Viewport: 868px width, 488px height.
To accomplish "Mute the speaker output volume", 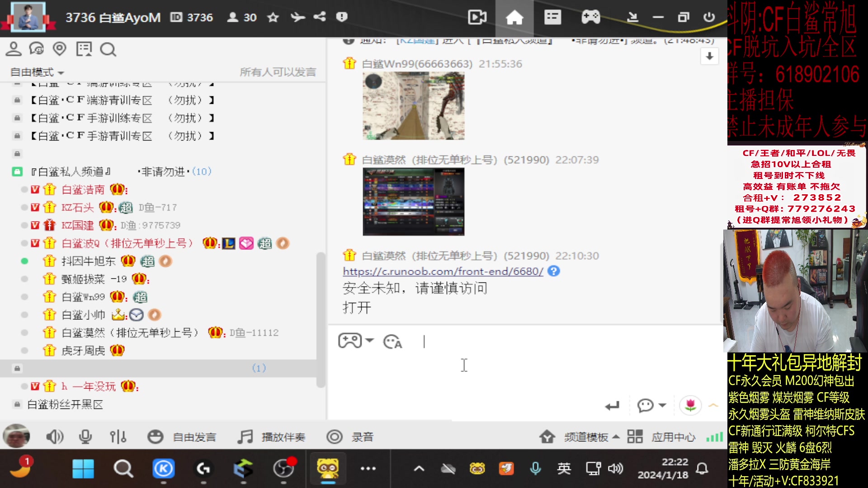I will pos(54,436).
